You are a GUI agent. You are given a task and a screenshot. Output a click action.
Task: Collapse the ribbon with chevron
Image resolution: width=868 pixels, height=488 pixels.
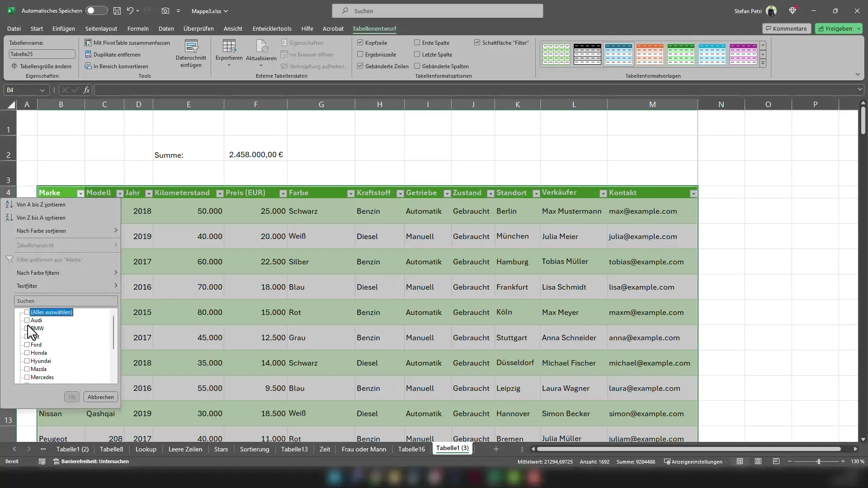858,74
